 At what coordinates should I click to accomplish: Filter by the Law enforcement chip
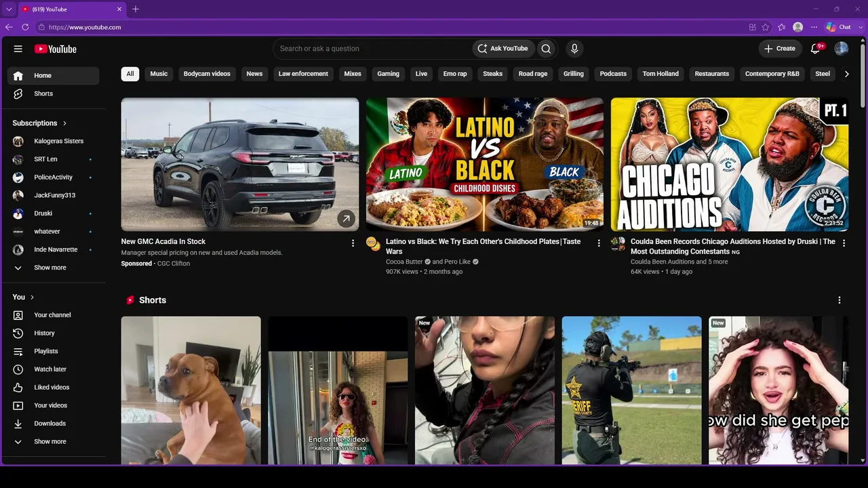click(303, 74)
